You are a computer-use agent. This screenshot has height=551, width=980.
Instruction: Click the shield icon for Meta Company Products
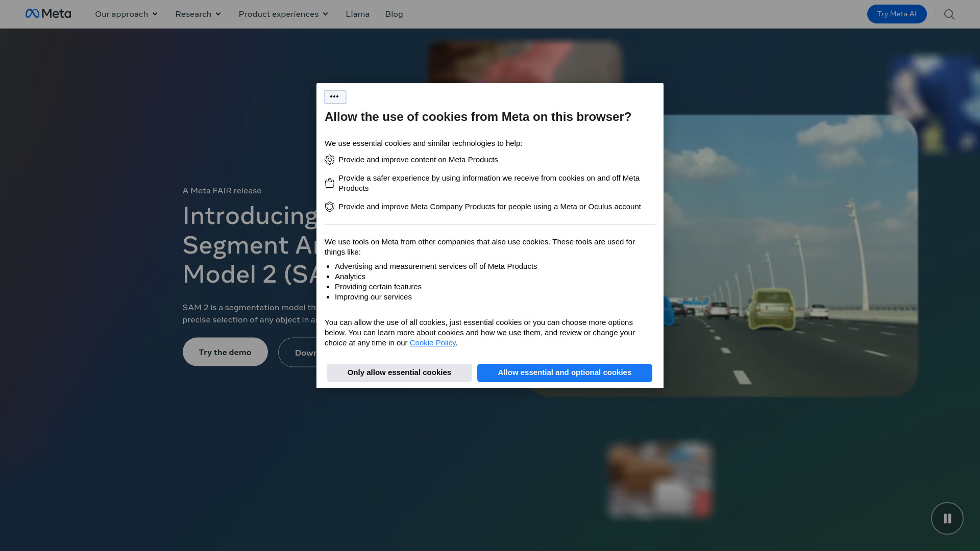pyautogui.click(x=329, y=207)
